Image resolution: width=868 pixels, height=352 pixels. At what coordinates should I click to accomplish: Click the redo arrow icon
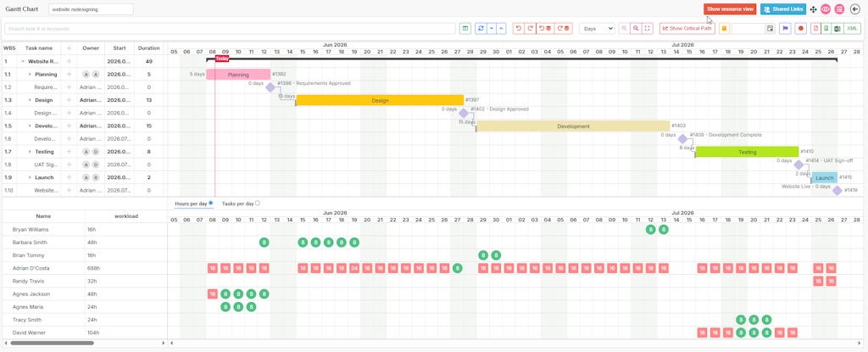(531, 28)
